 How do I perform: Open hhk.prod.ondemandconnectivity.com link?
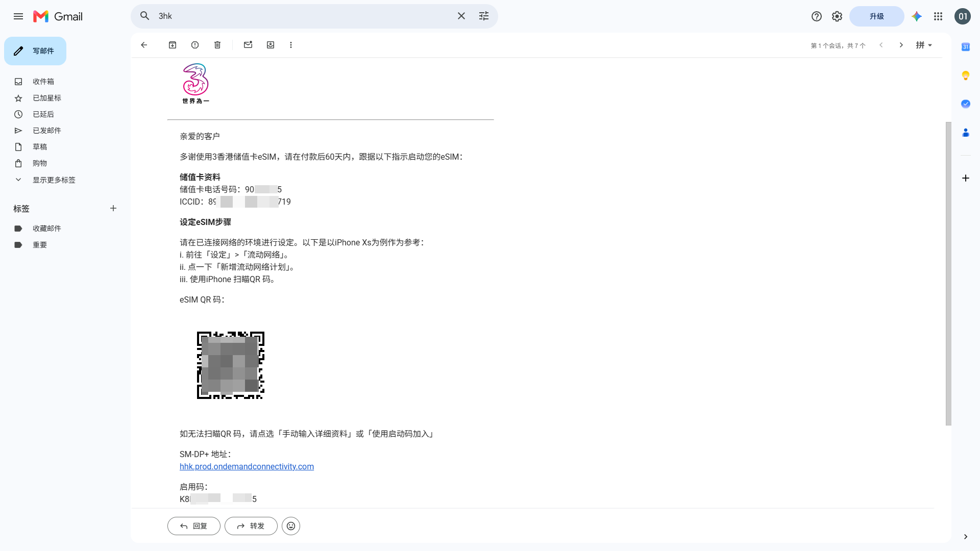[247, 466]
